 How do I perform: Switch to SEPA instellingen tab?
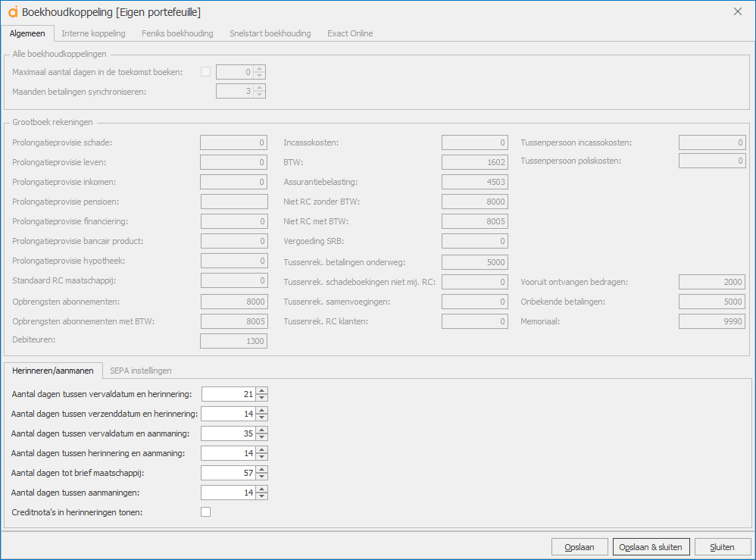click(141, 371)
